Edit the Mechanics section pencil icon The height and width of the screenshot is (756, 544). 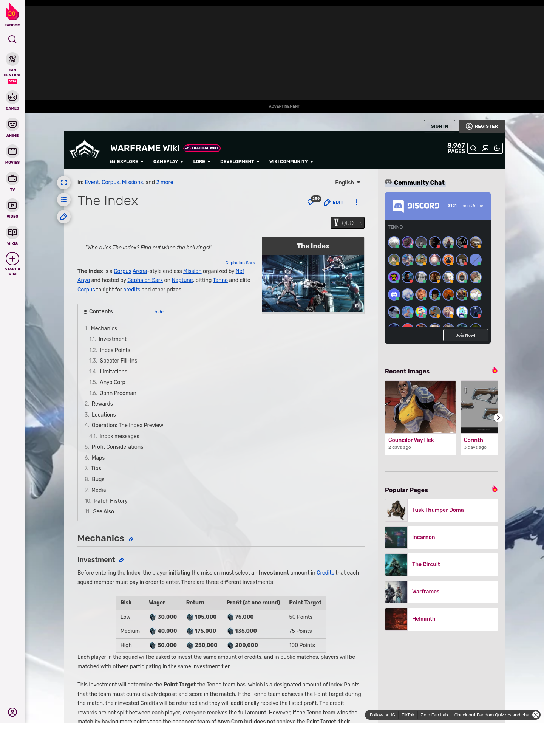(131, 539)
